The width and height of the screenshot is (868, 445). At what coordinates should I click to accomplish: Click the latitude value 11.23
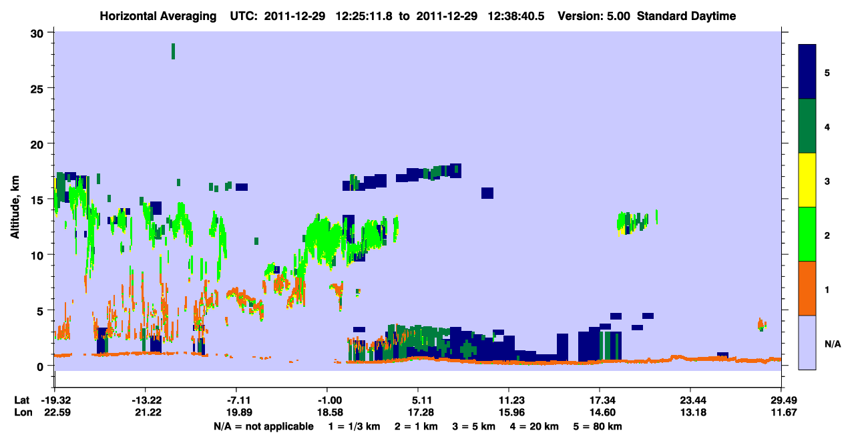click(x=509, y=400)
